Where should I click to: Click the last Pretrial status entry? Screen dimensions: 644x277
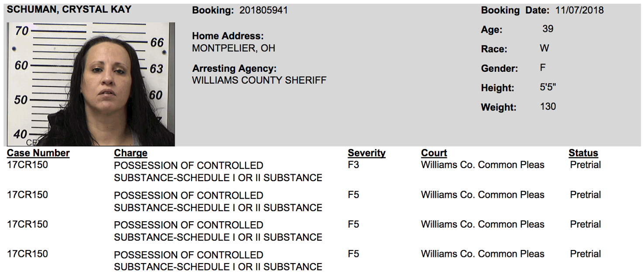pyautogui.click(x=586, y=254)
